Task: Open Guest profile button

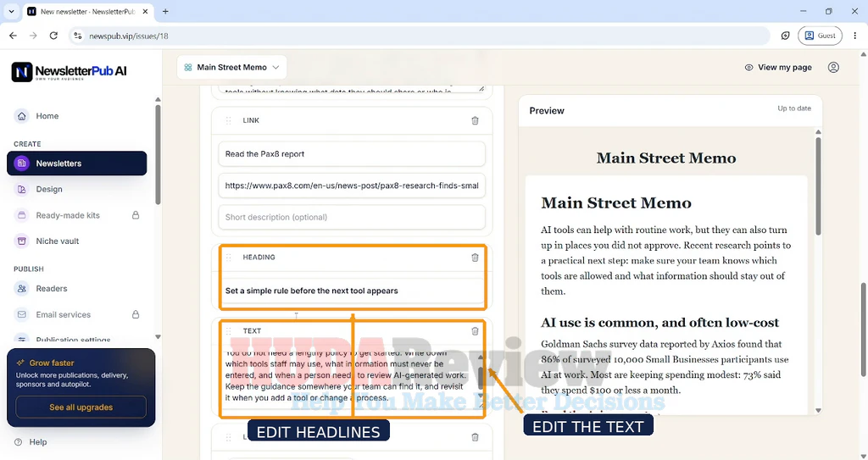Action: [x=820, y=36]
